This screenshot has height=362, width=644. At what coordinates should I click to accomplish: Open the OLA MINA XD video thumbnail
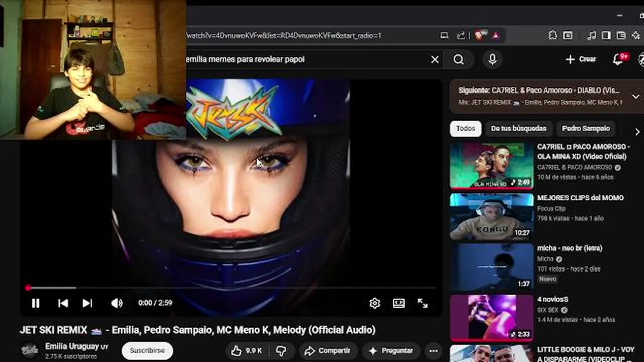tap(492, 165)
